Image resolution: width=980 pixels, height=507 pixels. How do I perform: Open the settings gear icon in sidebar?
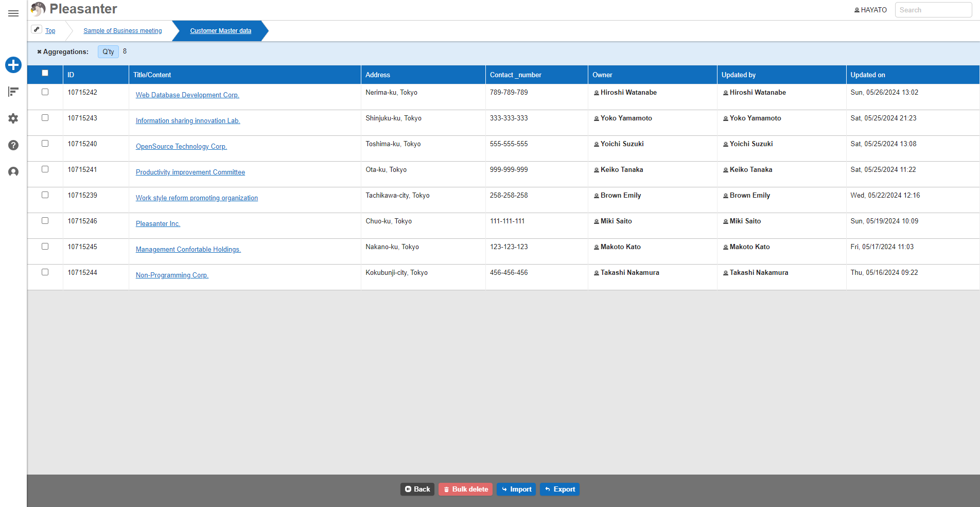pyautogui.click(x=13, y=118)
